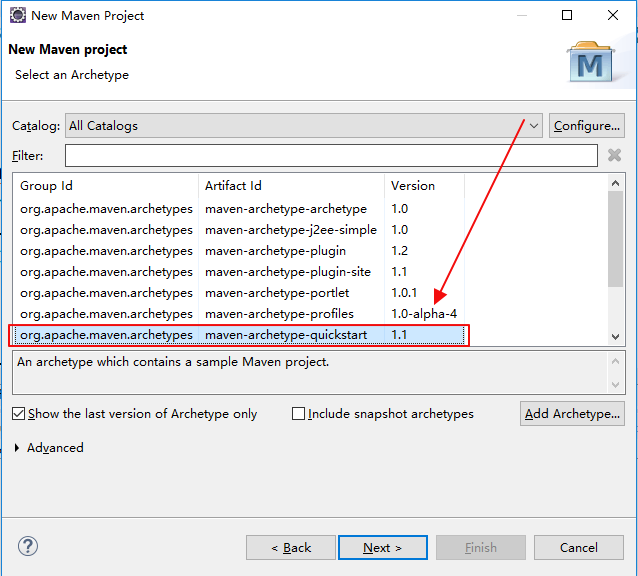The image size is (638, 576).
Task: Select the maven-archetype-plugin version 1.2 row
Action: click(239, 251)
